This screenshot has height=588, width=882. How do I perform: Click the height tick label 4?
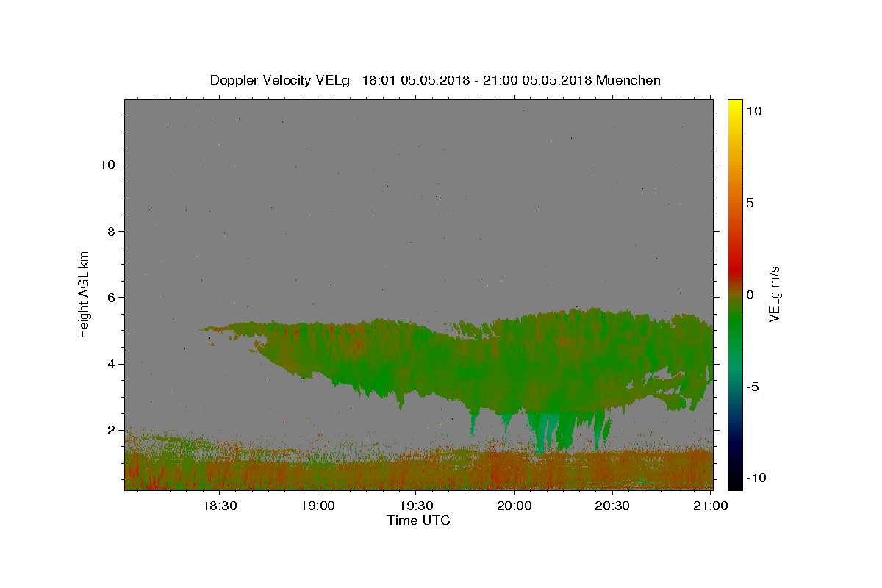tap(112, 364)
